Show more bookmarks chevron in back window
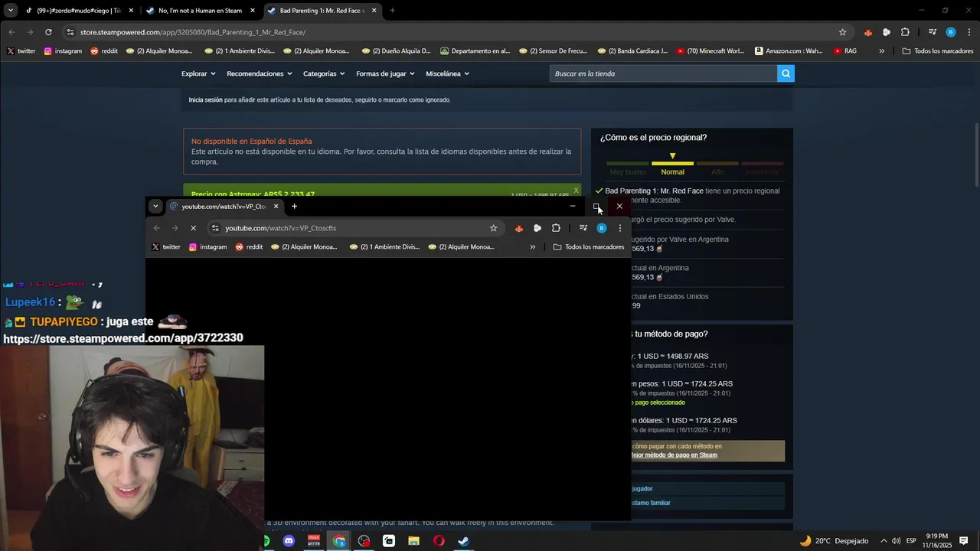 (x=881, y=51)
